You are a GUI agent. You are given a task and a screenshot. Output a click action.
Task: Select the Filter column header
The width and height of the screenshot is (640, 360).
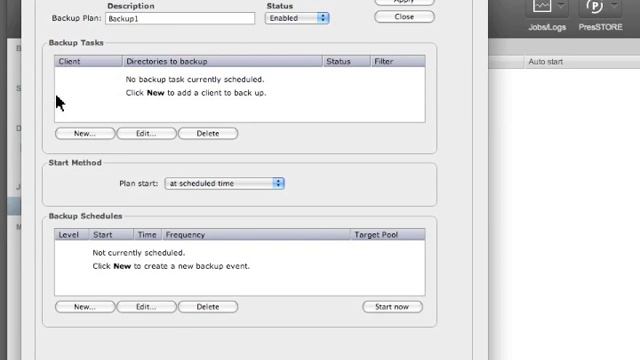pyautogui.click(x=398, y=61)
